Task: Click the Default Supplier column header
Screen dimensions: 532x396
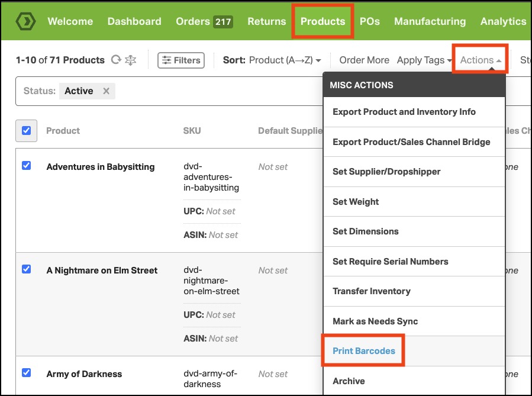Action: 291,131
